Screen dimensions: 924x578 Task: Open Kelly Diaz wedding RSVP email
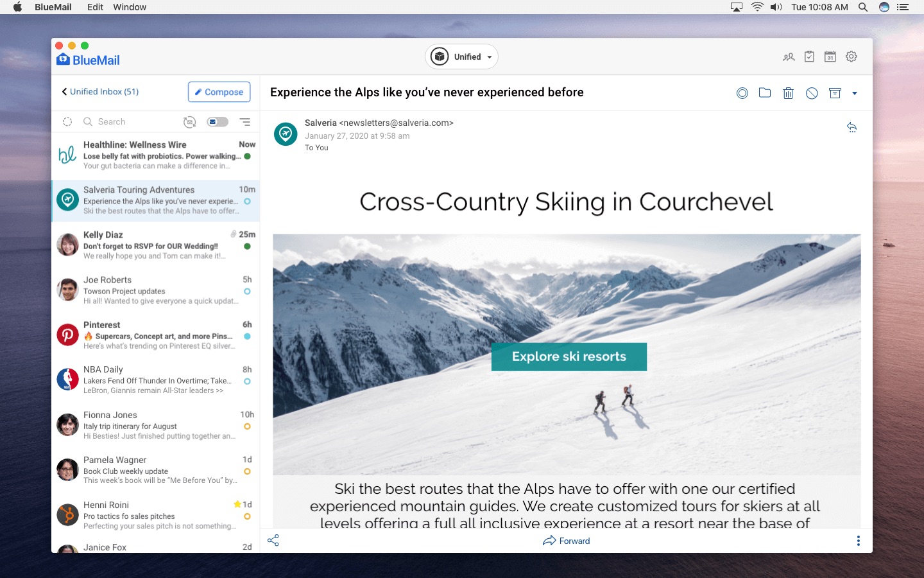[x=156, y=245]
